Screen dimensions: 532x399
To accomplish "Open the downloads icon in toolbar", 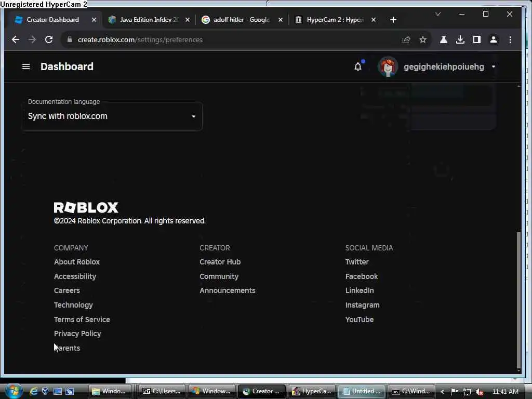I will [460, 39].
